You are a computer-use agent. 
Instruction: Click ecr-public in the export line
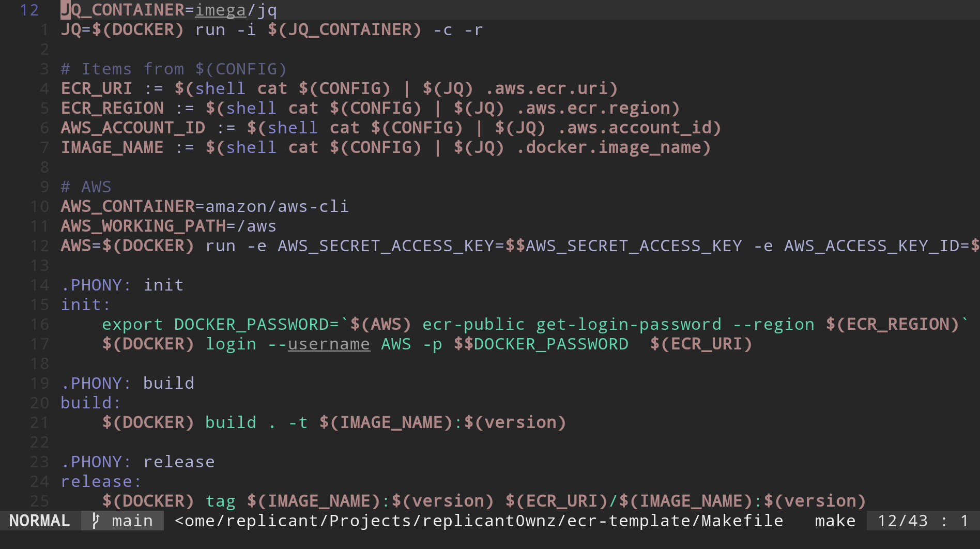[x=473, y=324]
